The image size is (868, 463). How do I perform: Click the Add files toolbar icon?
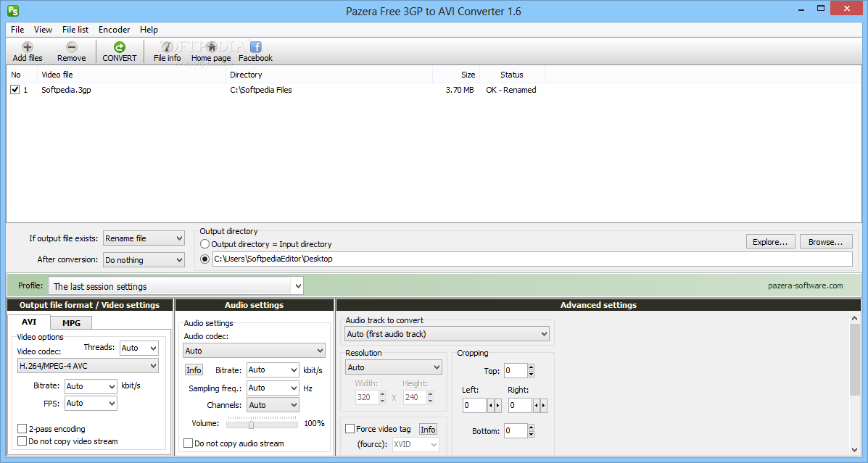coord(27,48)
